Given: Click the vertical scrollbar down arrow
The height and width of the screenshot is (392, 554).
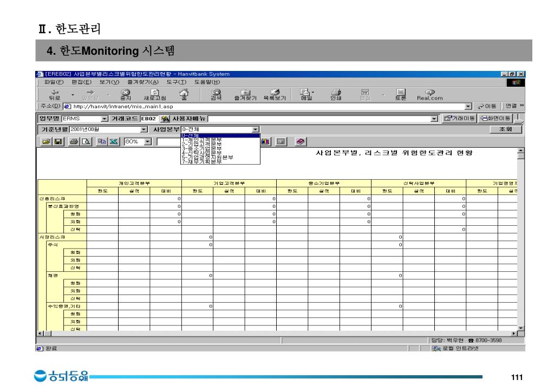Looking at the screenshot, I should pyautogui.click(x=521, y=328).
